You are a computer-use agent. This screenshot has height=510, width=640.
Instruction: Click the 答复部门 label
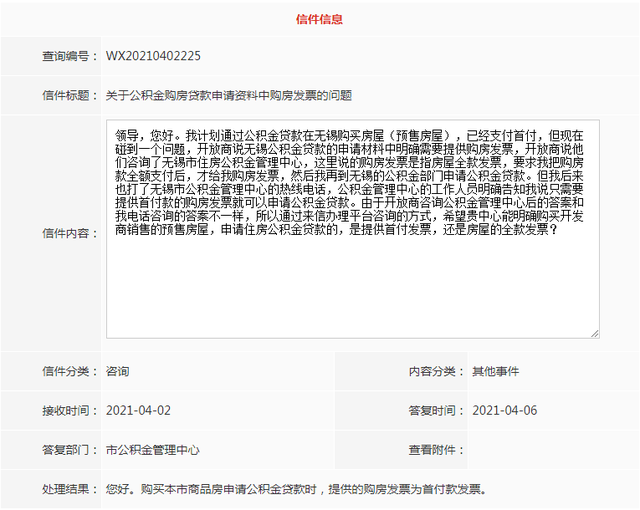pos(70,450)
